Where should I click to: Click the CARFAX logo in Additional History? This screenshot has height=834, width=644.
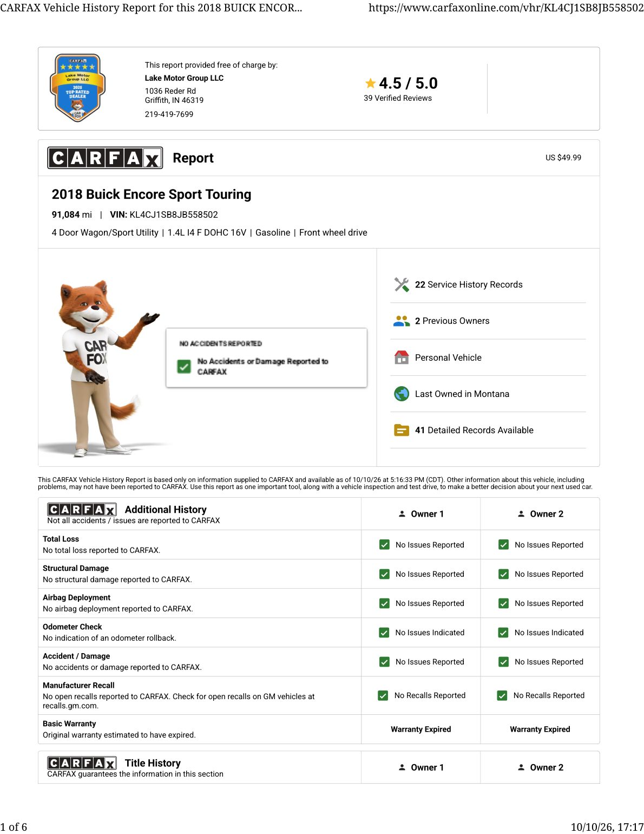(82, 510)
